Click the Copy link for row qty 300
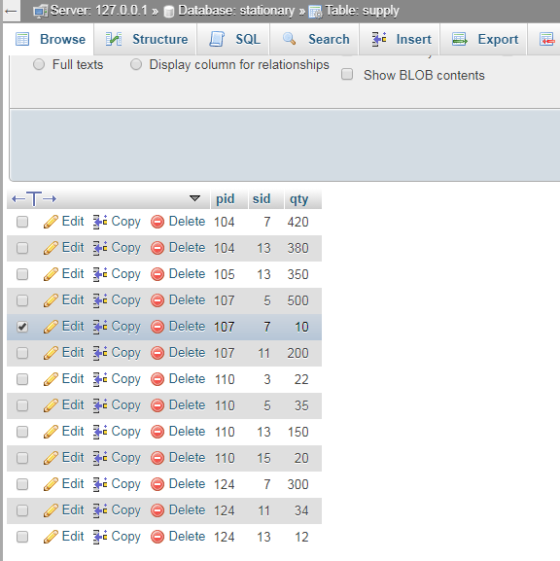560x561 pixels. click(126, 484)
